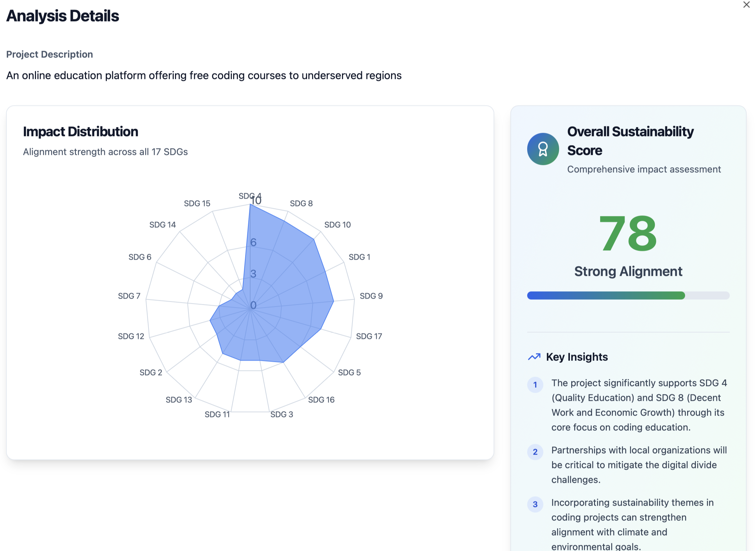Click the sustainability score progress bar
Screen dimensions: 756x551
(628, 295)
